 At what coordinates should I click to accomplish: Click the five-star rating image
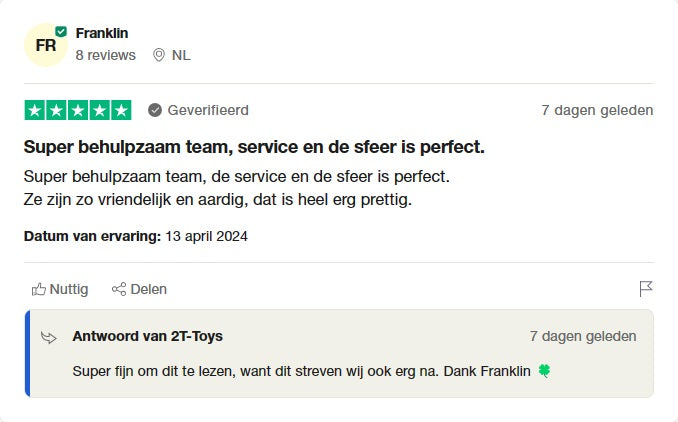(x=78, y=110)
